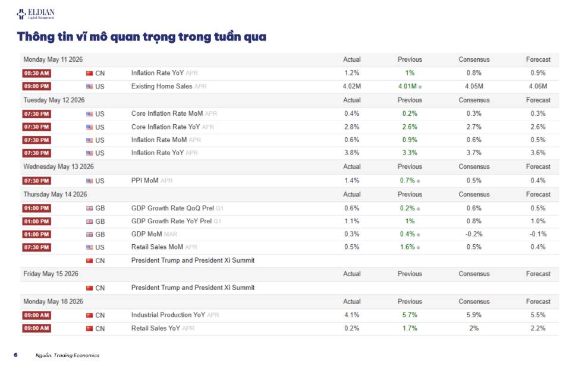Open the Existing Home Sales event
The height and width of the screenshot is (366, 588).
click(162, 86)
